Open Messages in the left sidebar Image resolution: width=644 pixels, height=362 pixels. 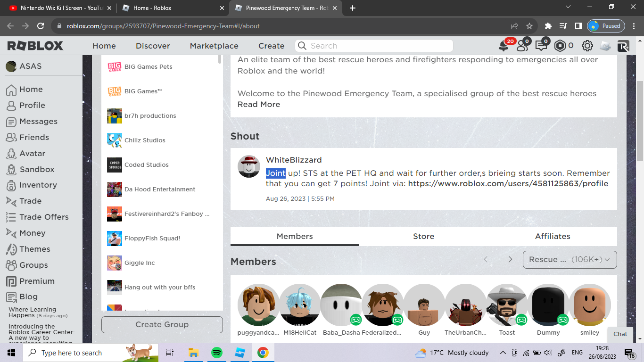pyautogui.click(x=38, y=121)
